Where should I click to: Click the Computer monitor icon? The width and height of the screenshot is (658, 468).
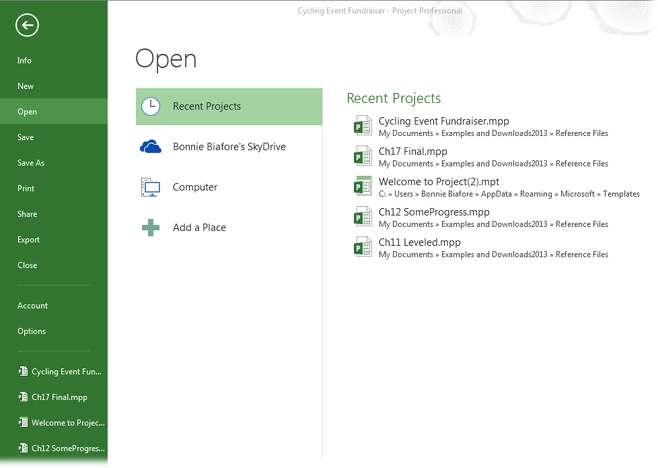(150, 187)
